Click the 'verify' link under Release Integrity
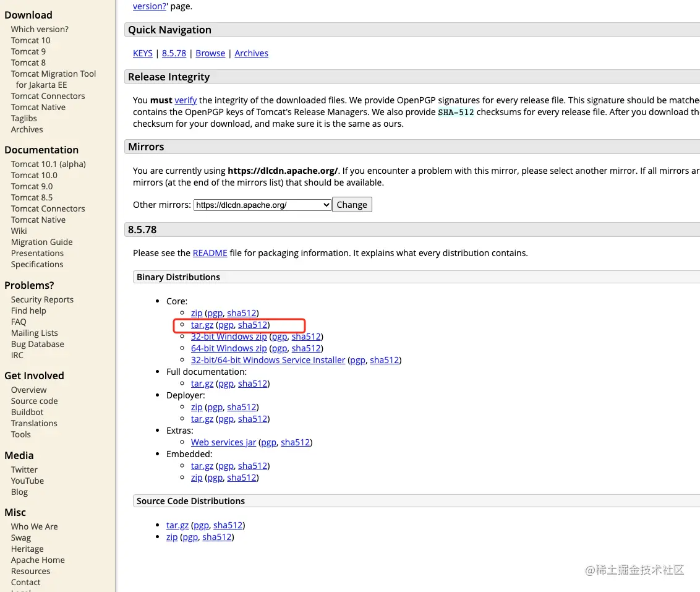 186,100
